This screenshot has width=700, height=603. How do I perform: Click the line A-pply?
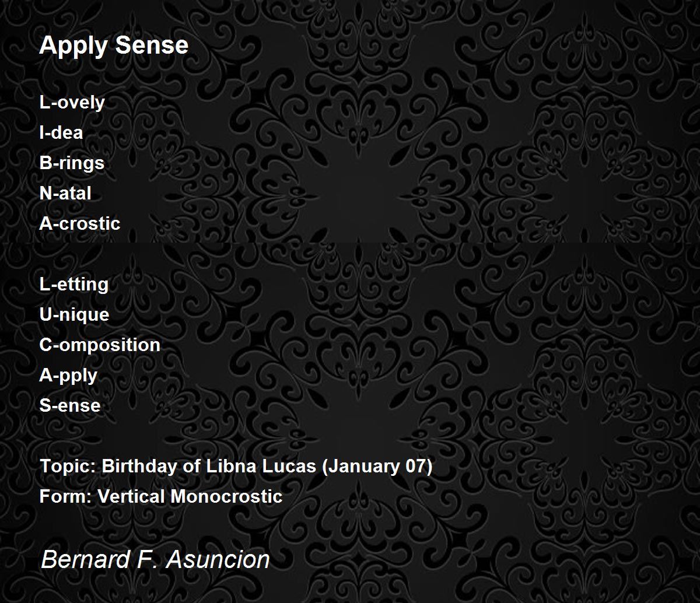point(68,376)
